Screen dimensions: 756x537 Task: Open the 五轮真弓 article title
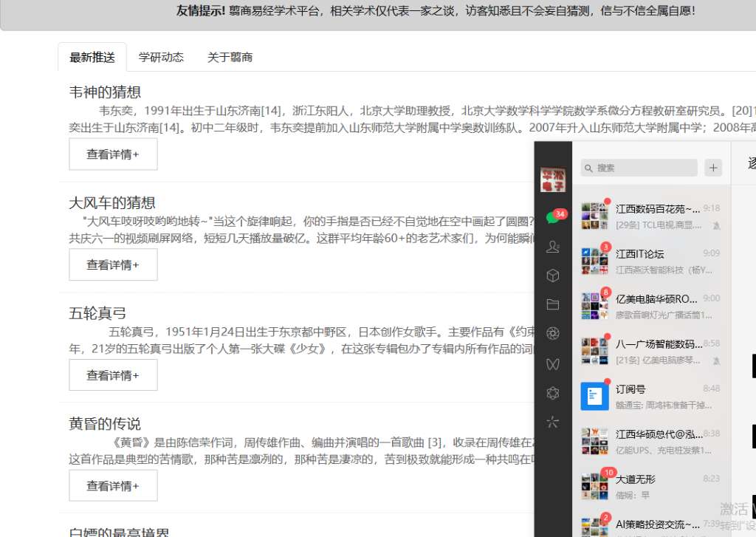[x=98, y=313]
